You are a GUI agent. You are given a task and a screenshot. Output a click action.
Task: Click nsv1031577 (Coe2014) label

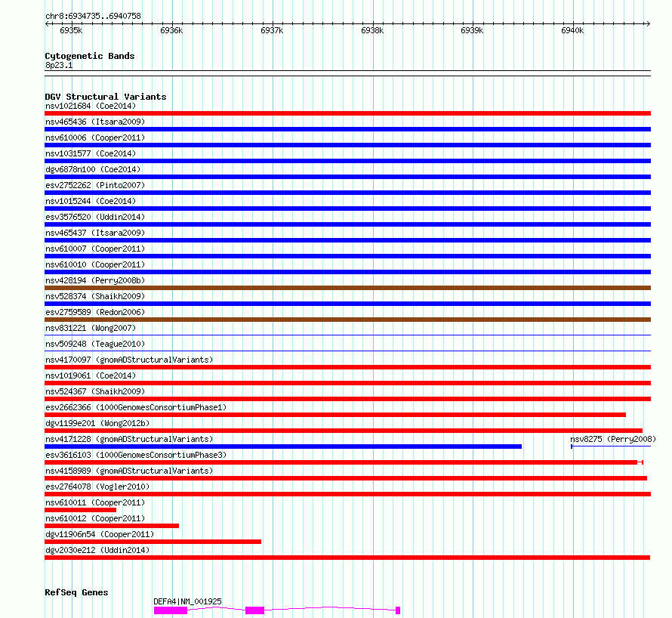tap(91, 153)
